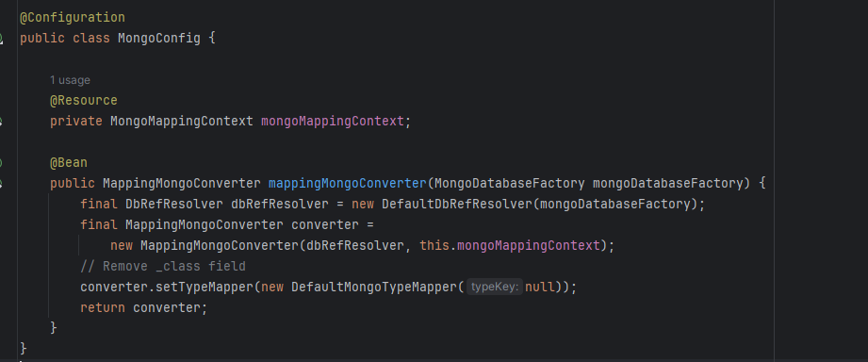Viewport: 868px width, 362px height.
Task: Click the MongoMappingContext field type
Action: (182, 122)
